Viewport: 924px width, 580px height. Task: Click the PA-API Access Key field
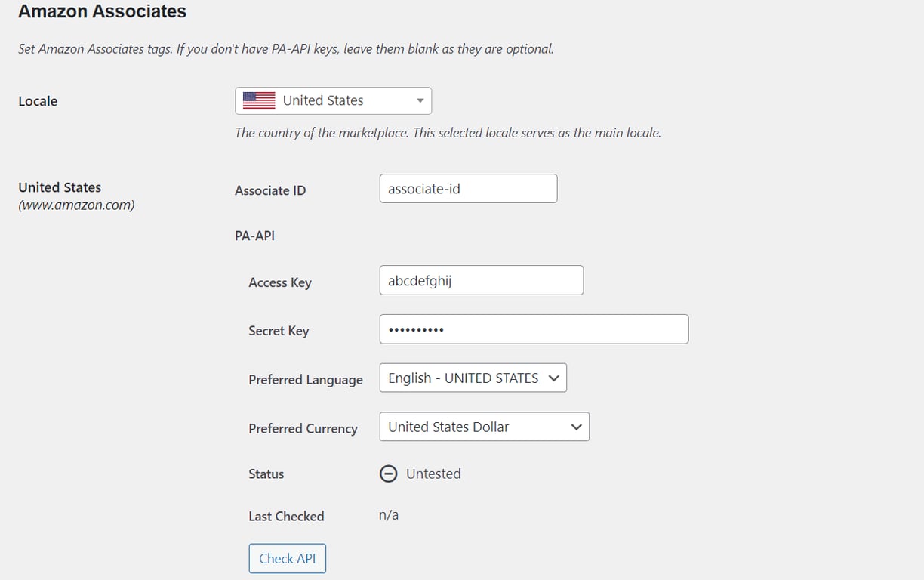point(481,280)
